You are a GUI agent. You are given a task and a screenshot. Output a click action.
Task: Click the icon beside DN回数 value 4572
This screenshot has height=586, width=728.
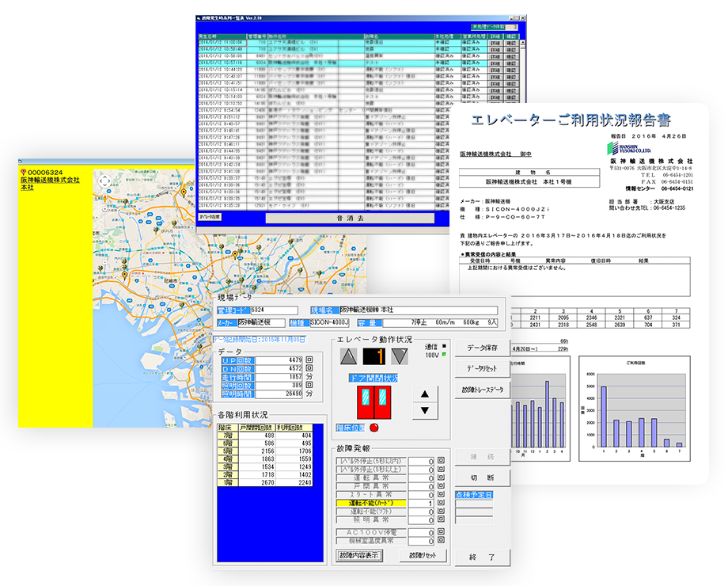309,368
